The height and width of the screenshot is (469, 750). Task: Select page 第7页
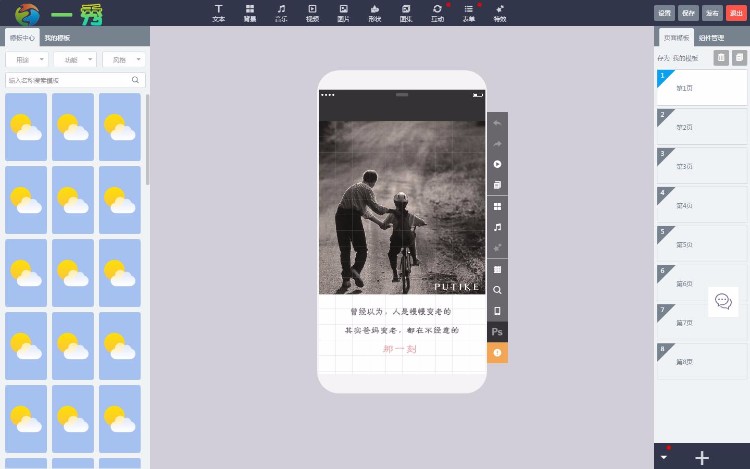point(702,322)
